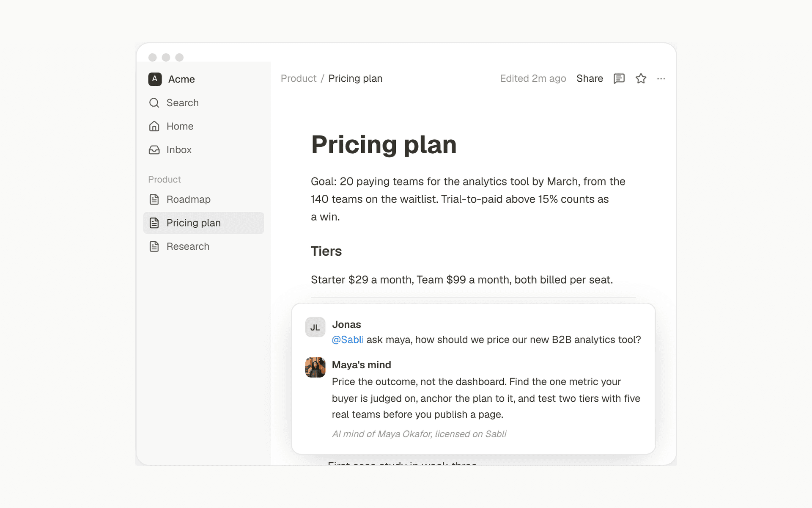Click the @Sabli mention link
This screenshot has height=508, width=812.
click(348, 340)
